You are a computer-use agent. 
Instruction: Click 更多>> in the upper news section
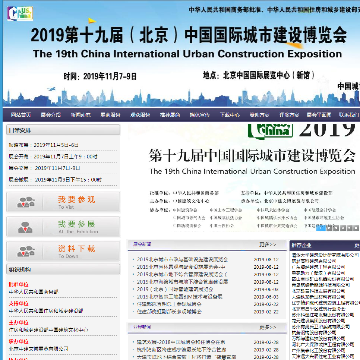268,245
